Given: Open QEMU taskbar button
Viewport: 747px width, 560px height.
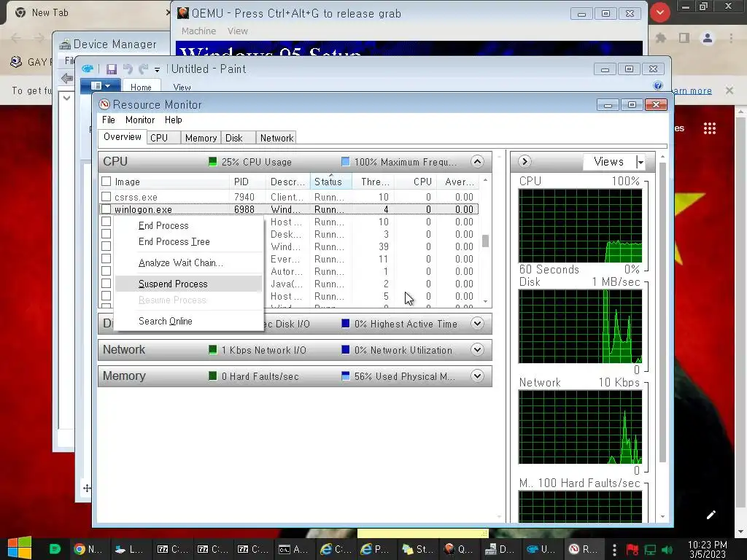Looking at the screenshot, I should [x=458, y=549].
